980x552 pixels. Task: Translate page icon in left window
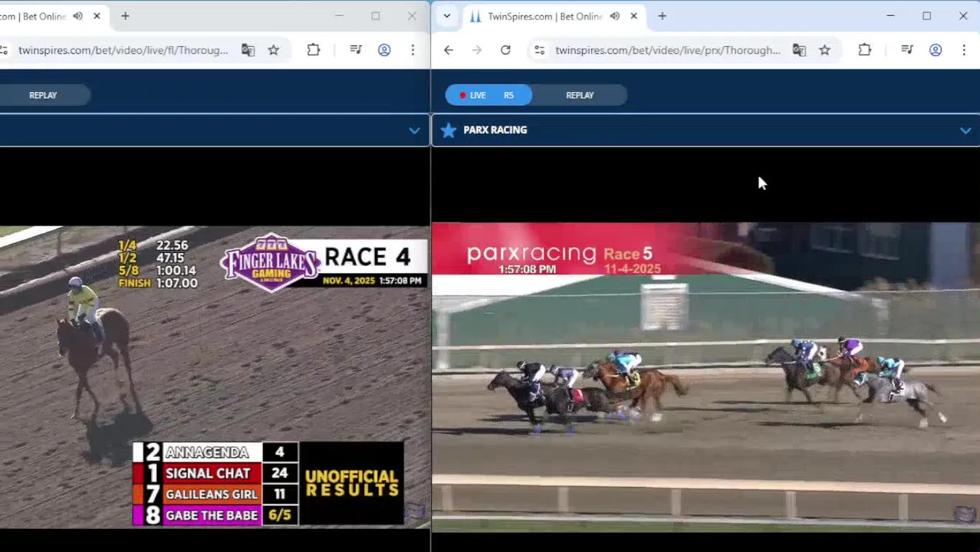tap(248, 50)
